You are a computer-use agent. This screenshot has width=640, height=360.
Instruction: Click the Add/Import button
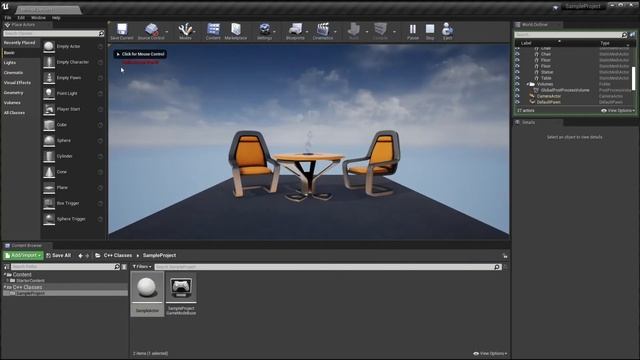click(x=23, y=256)
